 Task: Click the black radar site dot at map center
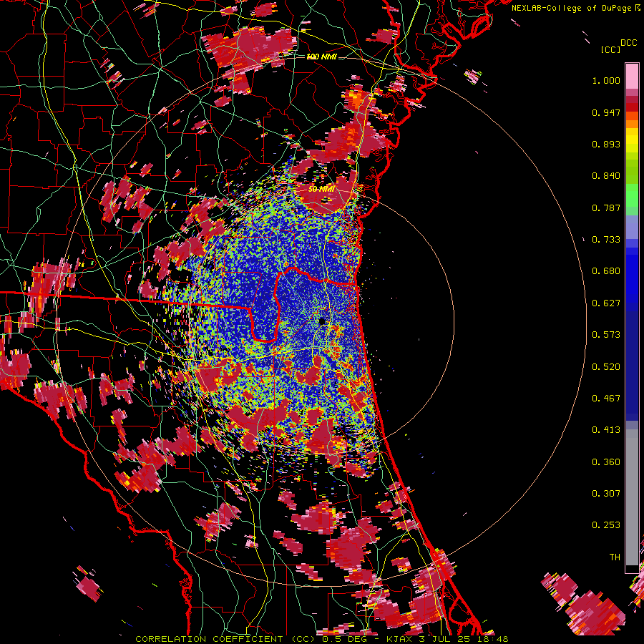322,321
